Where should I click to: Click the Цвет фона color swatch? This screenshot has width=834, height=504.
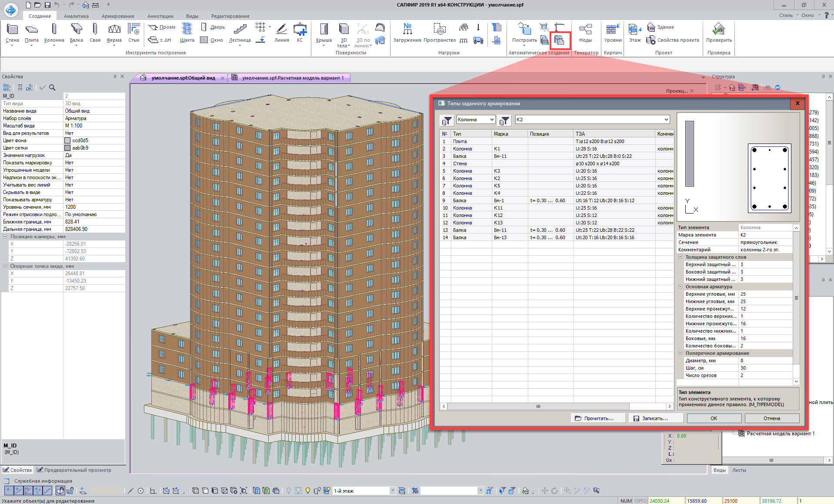(67, 140)
